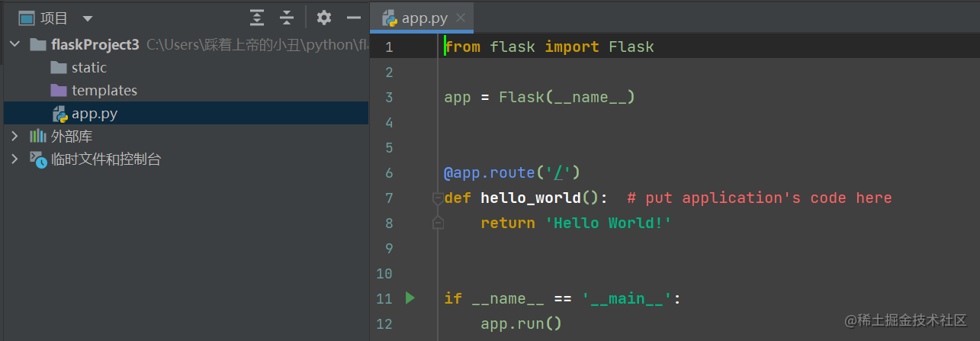Screen dimensions: 980x341
Task: Click the project path text C:\Users
Action: click(x=174, y=44)
